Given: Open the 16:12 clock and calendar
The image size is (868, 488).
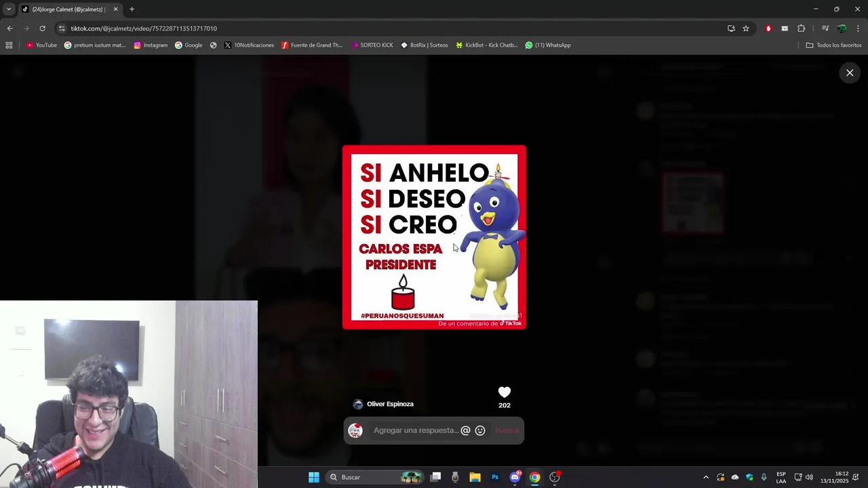Looking at the screenshot, I should (x=835, y=477).
